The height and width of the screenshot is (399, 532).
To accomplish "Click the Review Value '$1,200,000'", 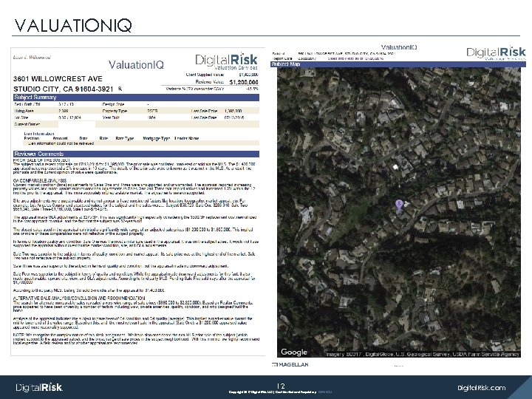I will pyautogui.click(x=244, y=82).
